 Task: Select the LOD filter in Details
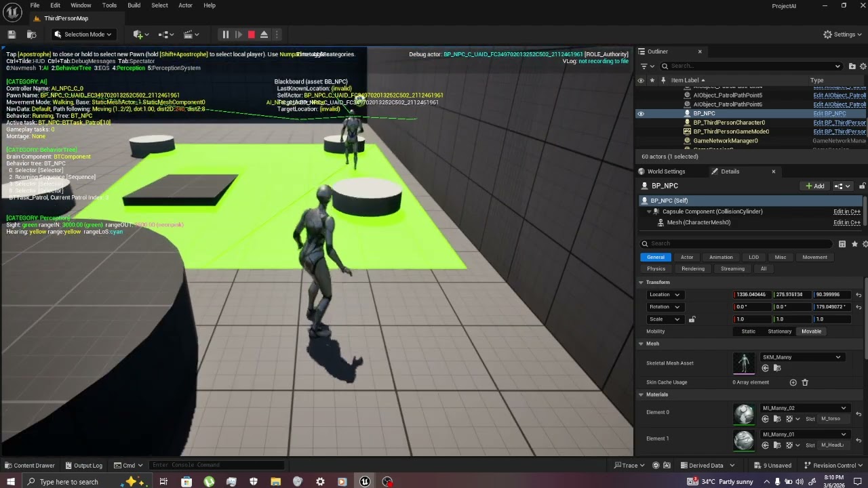point(753,258)
